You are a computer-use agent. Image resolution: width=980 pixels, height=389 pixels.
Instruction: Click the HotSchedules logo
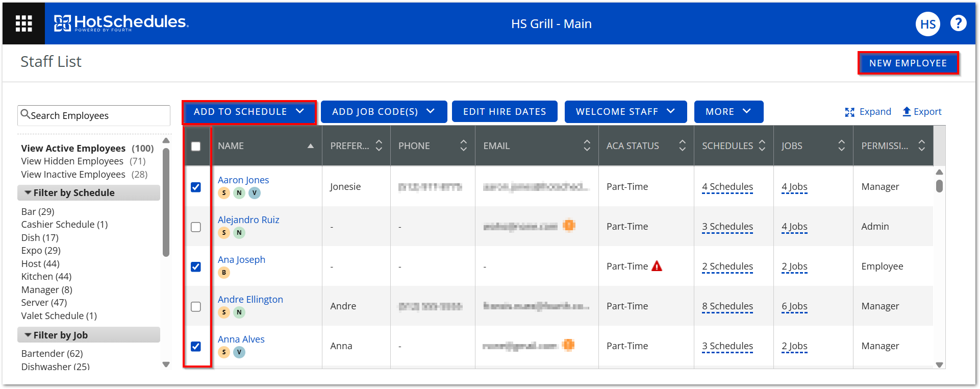[x=121, y=23]
